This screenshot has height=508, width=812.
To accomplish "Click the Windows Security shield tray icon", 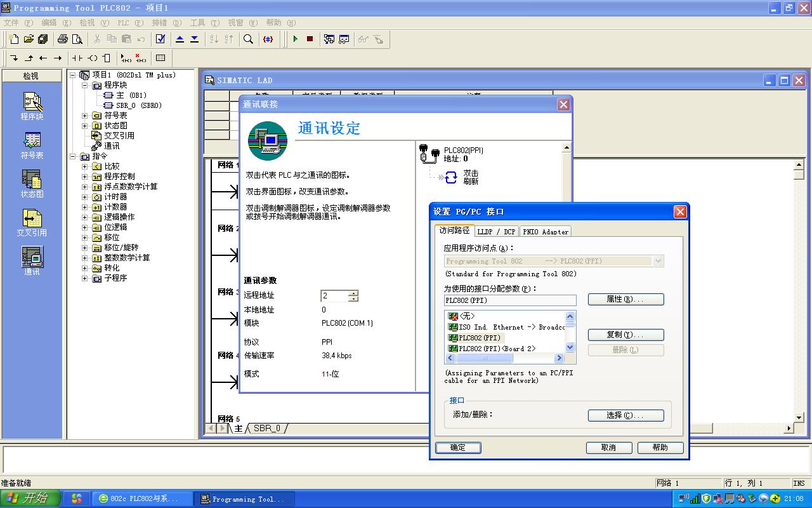I will pos(705,498).
